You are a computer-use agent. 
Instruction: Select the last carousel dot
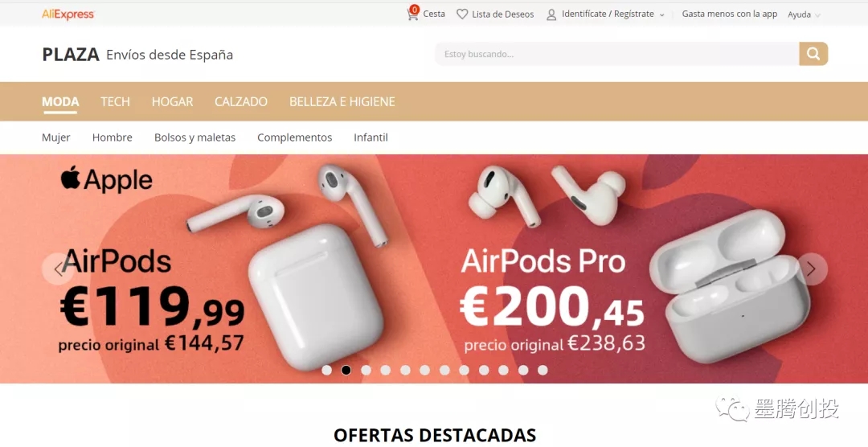[x=542, y=370]
